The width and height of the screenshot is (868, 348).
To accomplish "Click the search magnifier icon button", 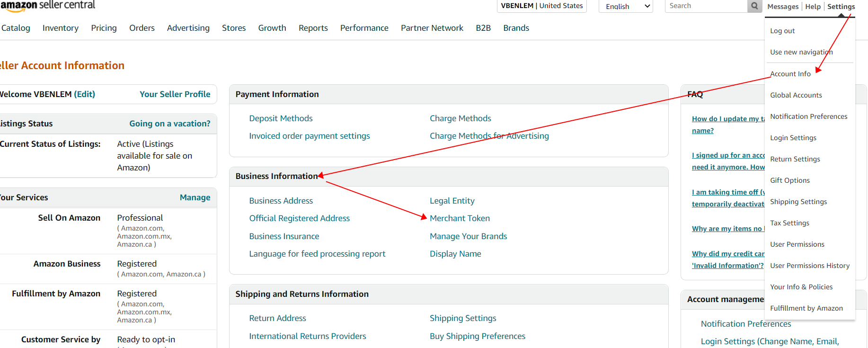I will [x=754, y=6].
